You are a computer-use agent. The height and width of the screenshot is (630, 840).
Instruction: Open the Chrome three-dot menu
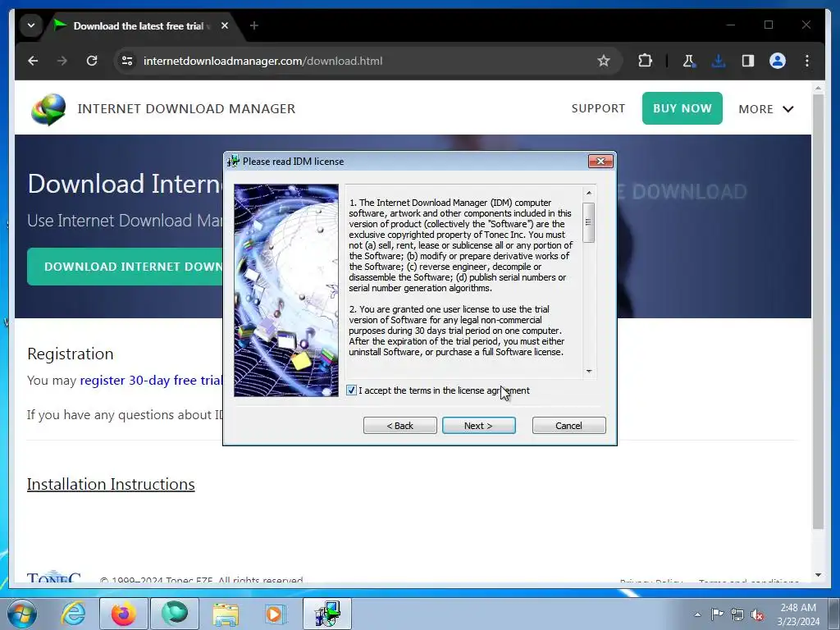807,61
